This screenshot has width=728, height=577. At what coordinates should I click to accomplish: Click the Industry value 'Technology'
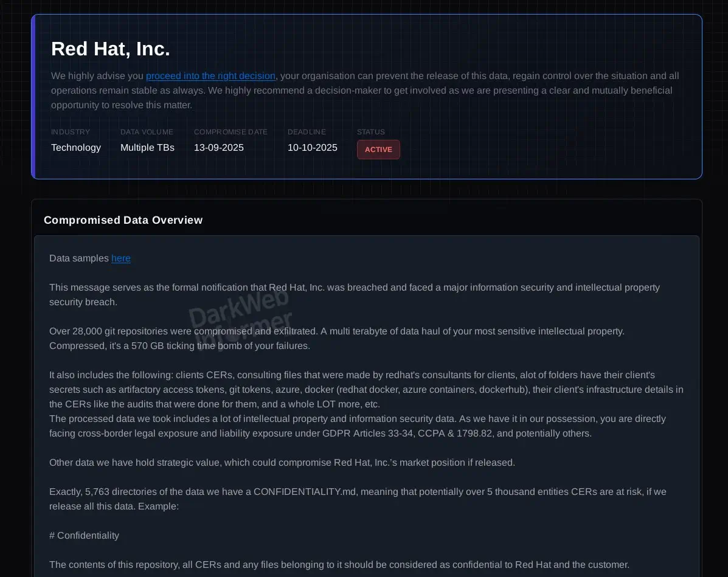coord(75,148)
